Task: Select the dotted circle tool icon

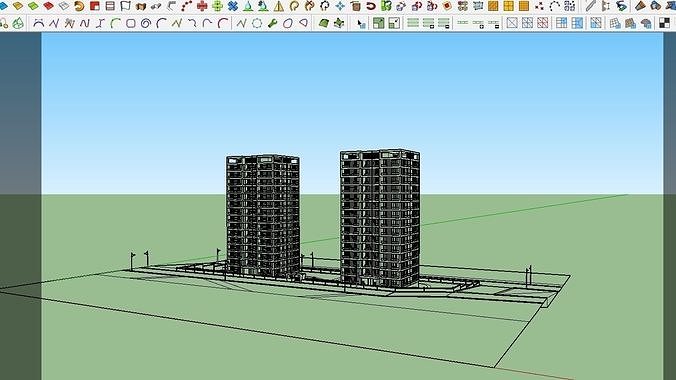Action: (257, 23)
